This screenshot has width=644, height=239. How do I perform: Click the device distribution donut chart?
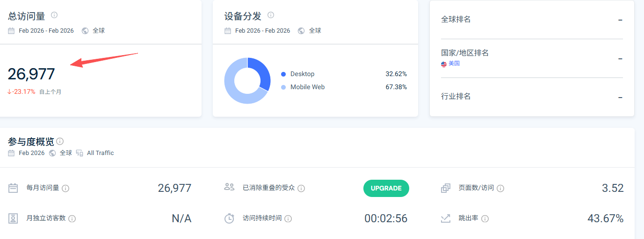[247, 80]
